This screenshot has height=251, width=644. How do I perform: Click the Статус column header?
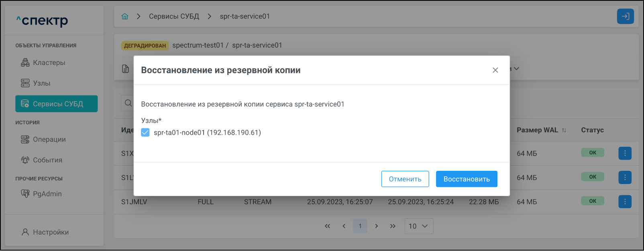click(x=593, y=130)
